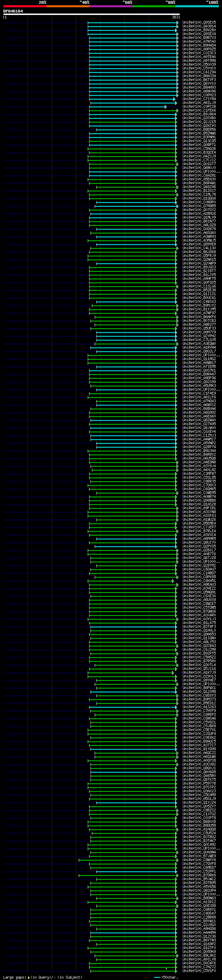The width and height of the screenshot is (222, 980).
Task: Select hit UniRef100_C5V1F0
Action: [199, 971]
